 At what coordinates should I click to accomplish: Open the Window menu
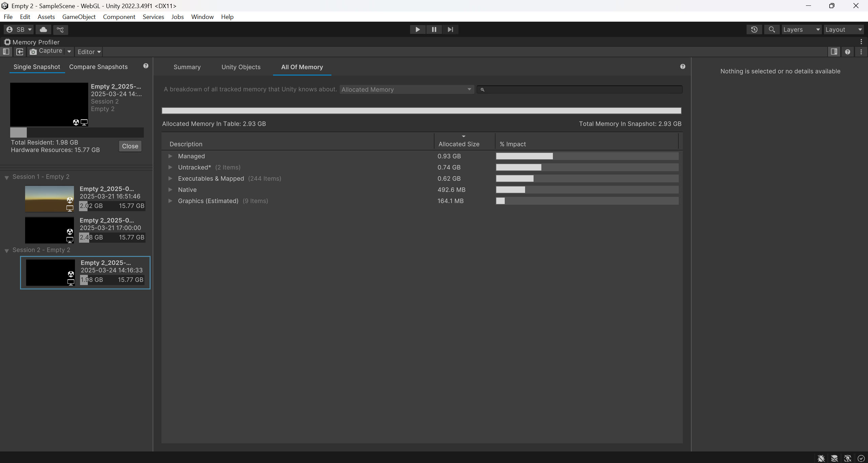tap(202, 17)
